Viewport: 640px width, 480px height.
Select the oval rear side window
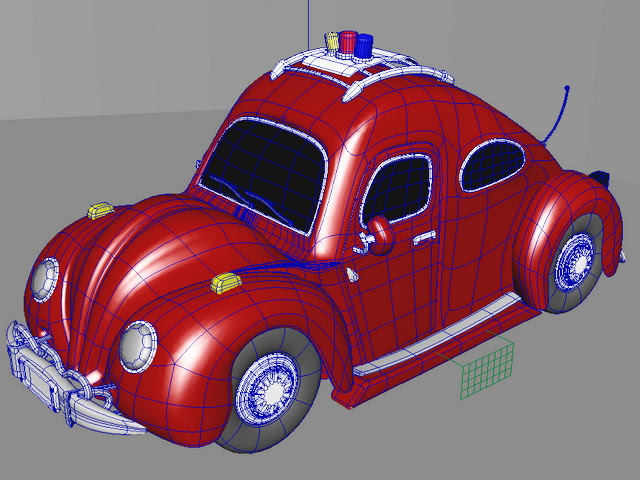coord(493,165)
